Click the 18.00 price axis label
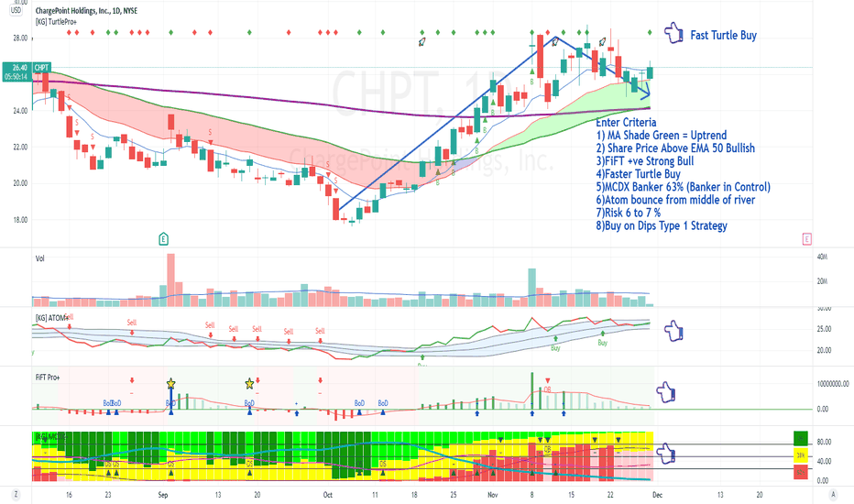The width and height of the screenshot is (854, 504). (20, 220)
